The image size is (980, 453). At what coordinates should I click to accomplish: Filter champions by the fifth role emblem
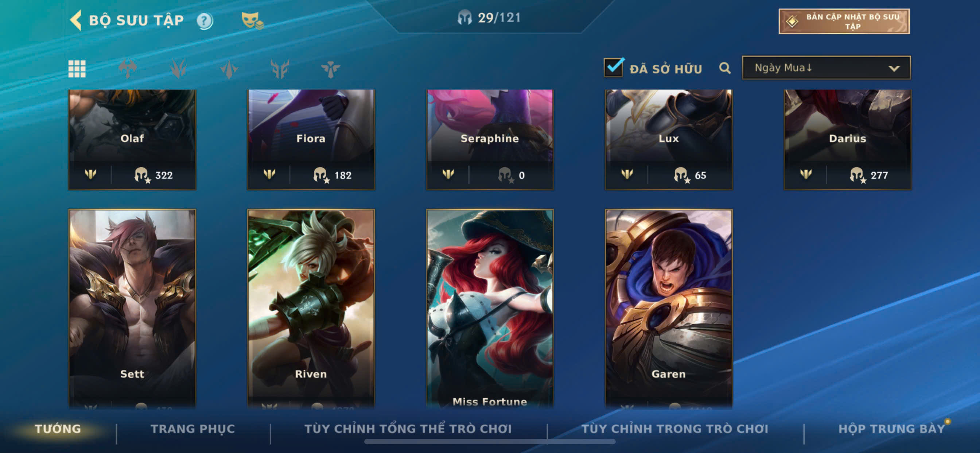tap(330, 69)
